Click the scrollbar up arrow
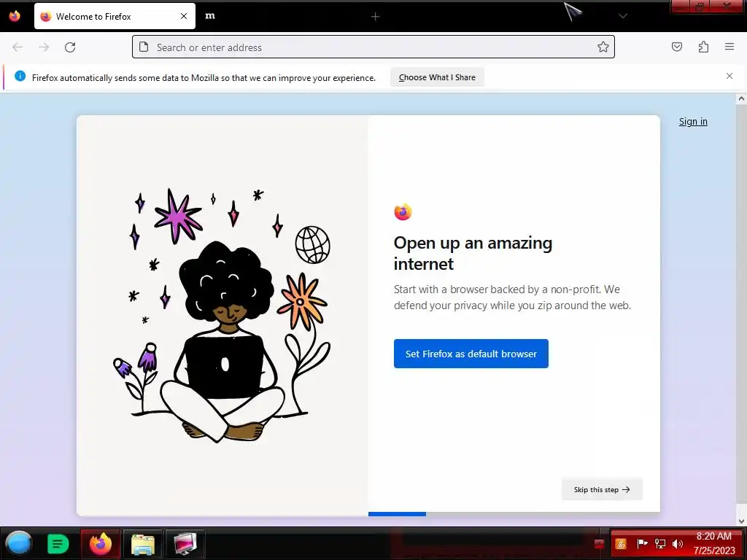Viewport: 747px width, 560px height. (741, 99)
